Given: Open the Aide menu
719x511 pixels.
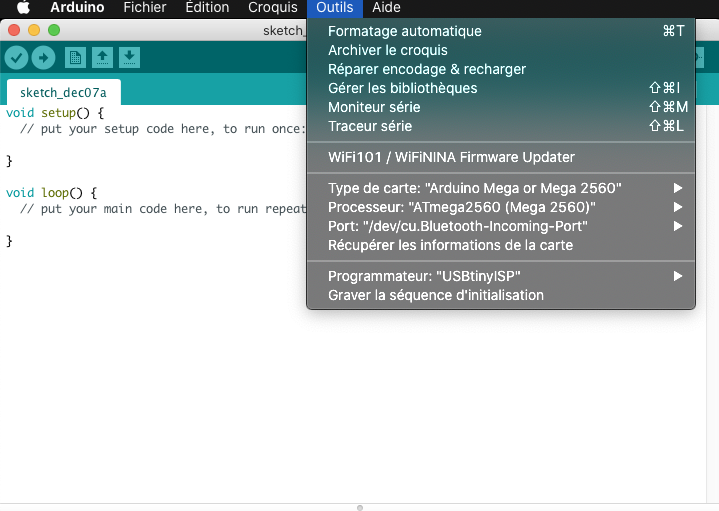Looking at the screenshot, I should (x=386, y=7).
